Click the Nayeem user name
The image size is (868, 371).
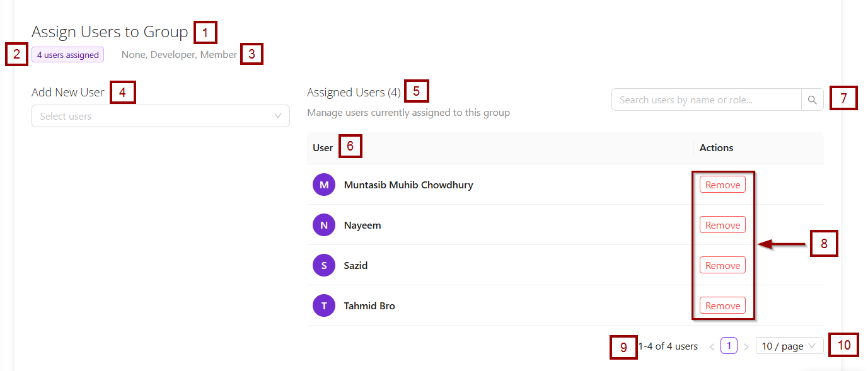(362, 225)
